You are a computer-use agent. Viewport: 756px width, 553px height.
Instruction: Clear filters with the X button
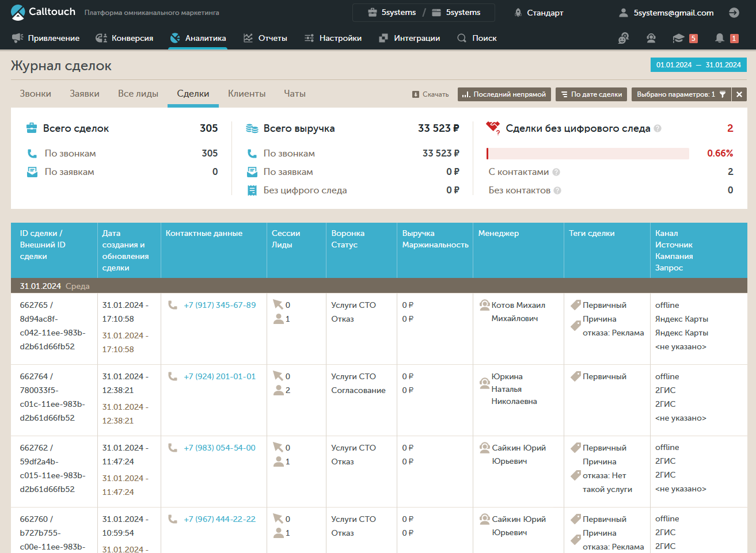(x=739, y=94)
